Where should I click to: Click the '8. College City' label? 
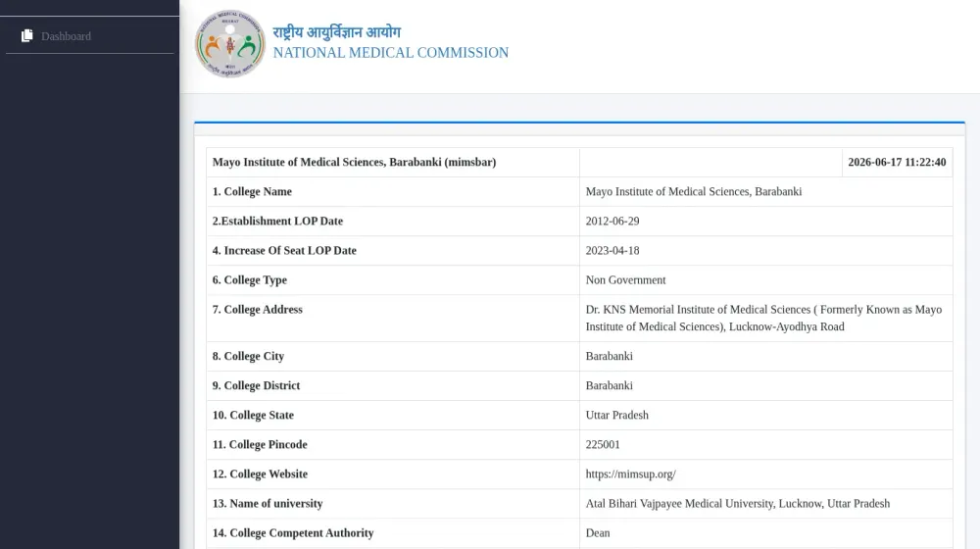pos(248,356)
